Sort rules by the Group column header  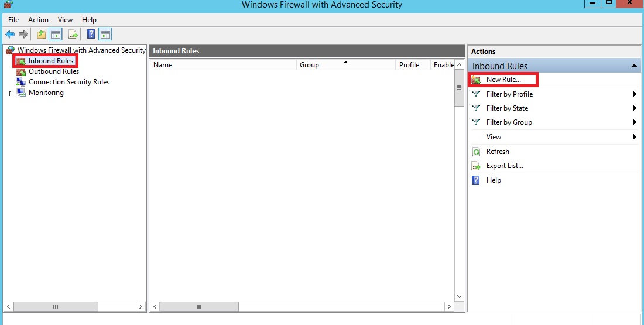346,65
